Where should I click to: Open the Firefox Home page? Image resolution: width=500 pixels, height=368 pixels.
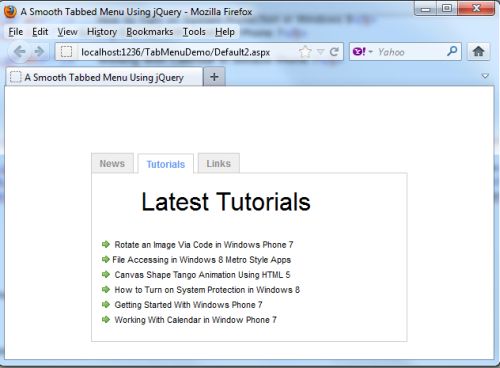(478, 51)
